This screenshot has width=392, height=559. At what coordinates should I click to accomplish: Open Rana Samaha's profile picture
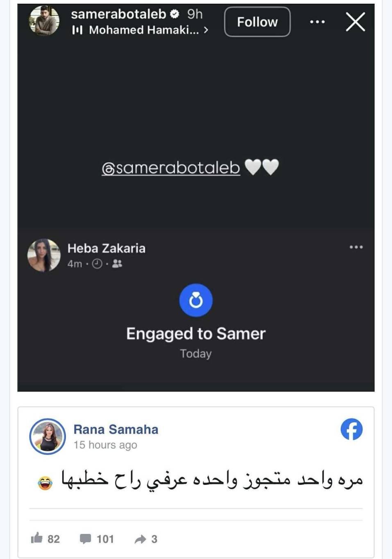tap(48, 437)
